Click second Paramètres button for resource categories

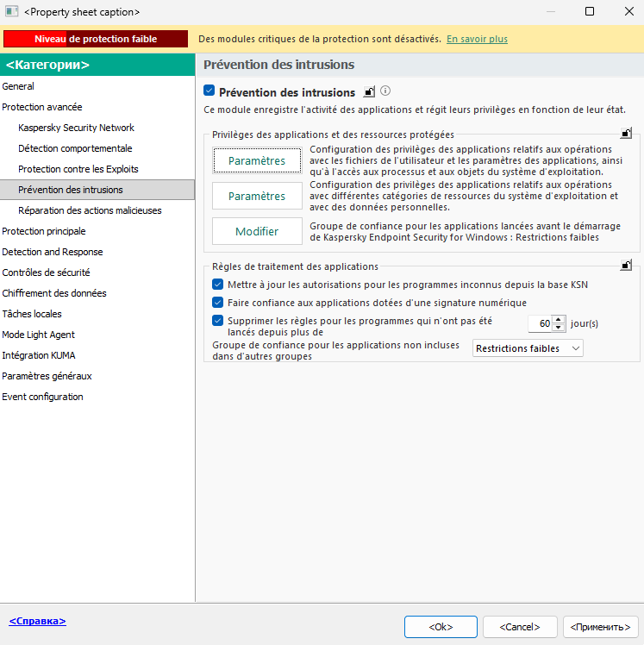257,196
